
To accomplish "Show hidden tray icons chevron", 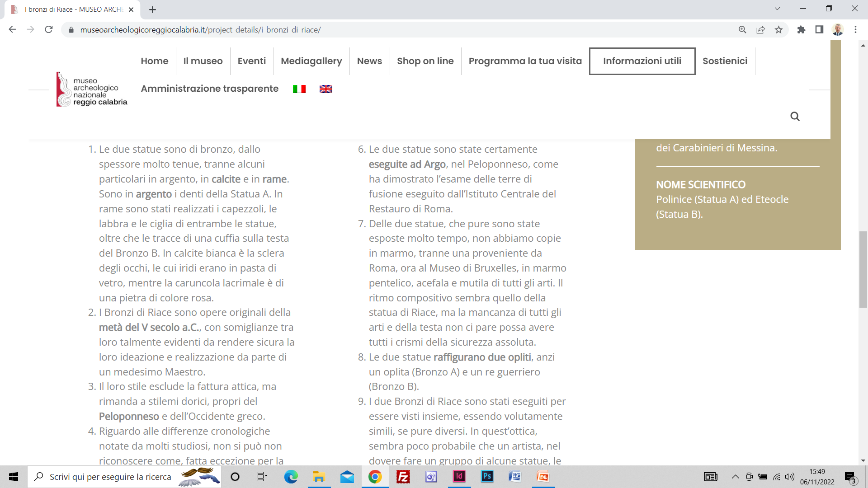I will coord(736,477).
